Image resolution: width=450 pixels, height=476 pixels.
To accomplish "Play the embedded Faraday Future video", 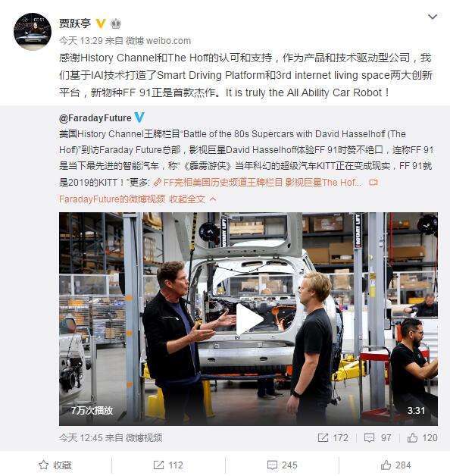I will pyautogui.click(x=248, y=319).
